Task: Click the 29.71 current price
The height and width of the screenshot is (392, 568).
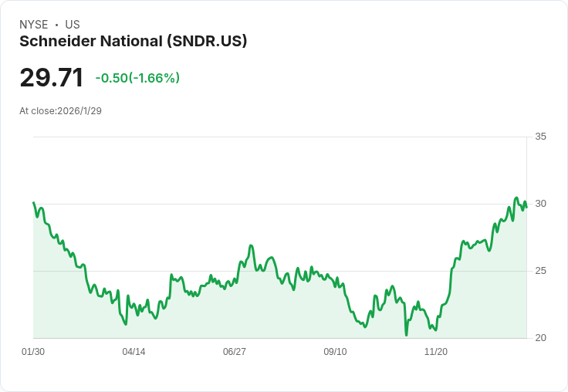Action: [x=52, y=77]
